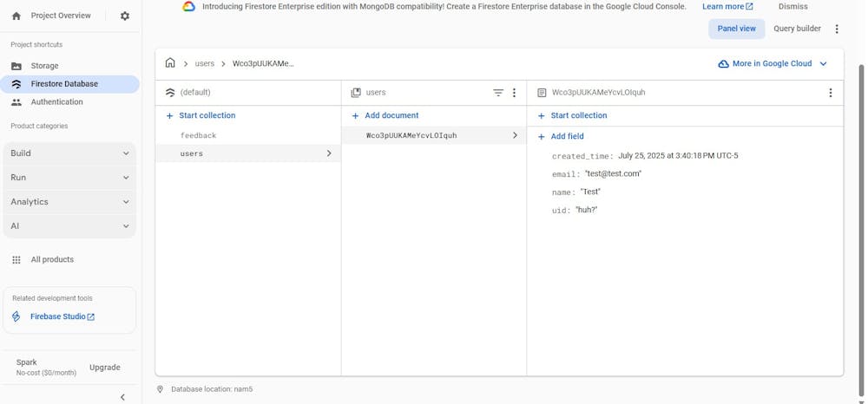Click the Project Overview home icon

[16, 16]
